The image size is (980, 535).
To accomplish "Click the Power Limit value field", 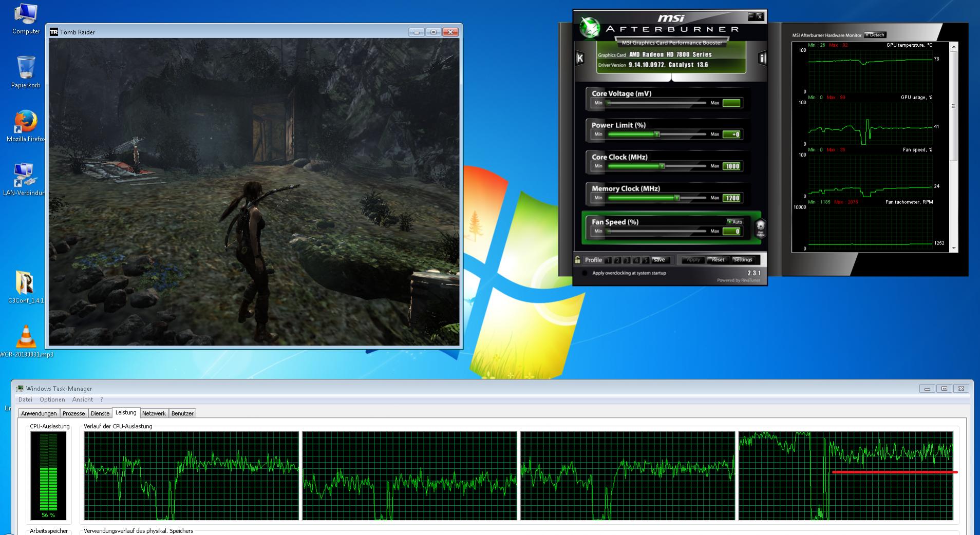I will pos(731,135).
